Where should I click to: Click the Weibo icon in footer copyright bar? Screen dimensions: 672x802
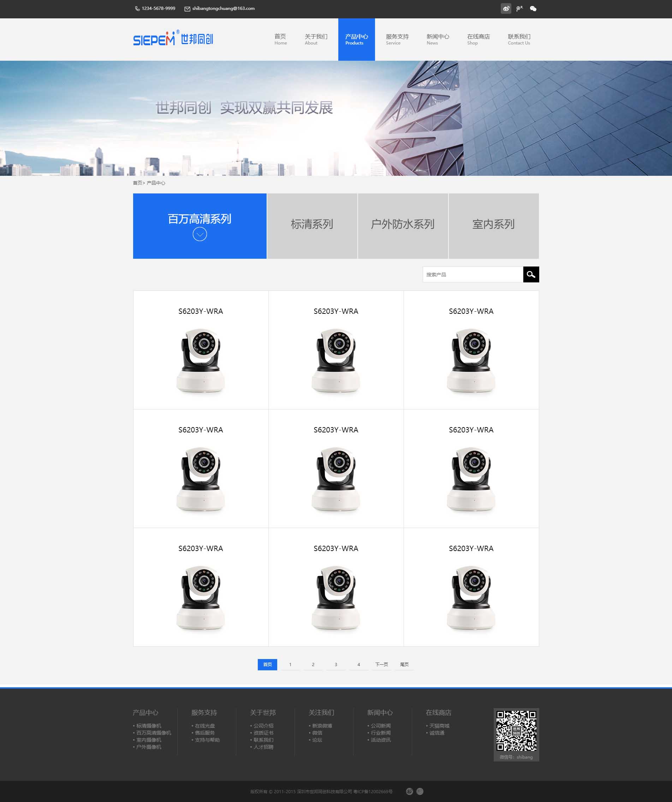[409, 791]
